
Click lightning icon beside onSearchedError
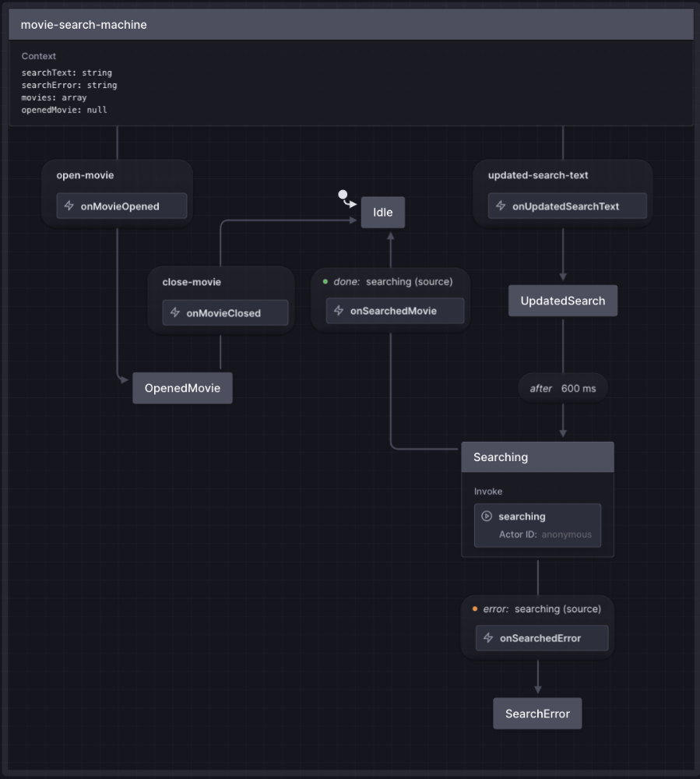488,638
